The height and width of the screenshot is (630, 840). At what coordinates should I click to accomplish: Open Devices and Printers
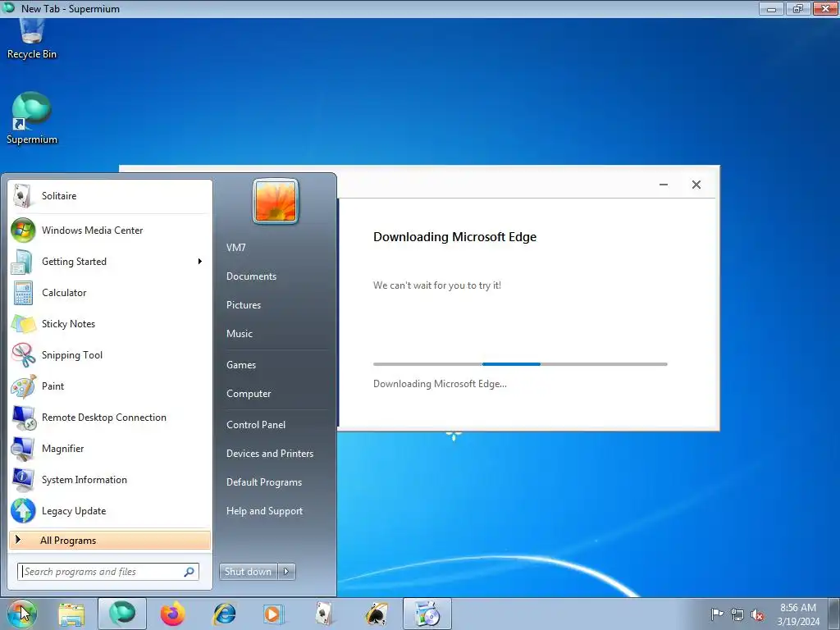pos(269,454)
